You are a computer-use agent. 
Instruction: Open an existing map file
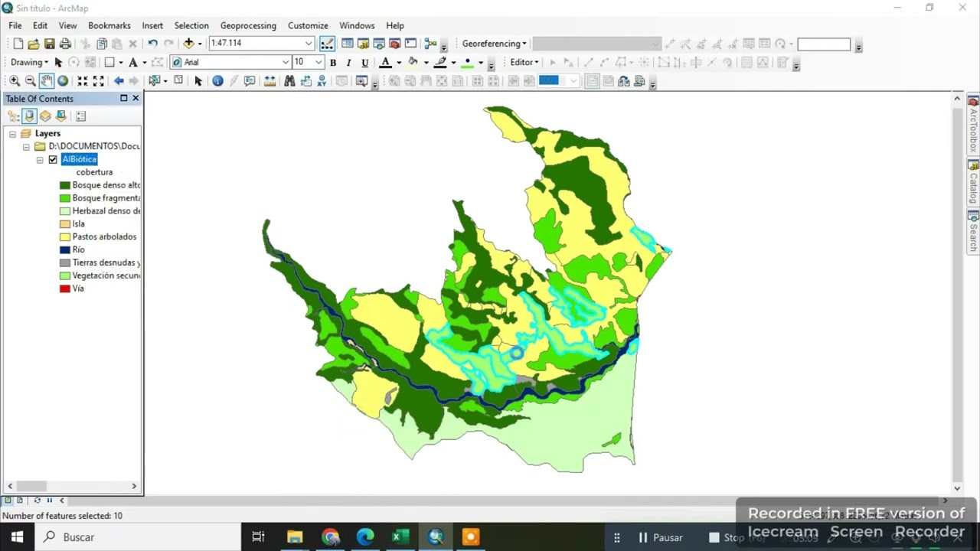point(34,44)
